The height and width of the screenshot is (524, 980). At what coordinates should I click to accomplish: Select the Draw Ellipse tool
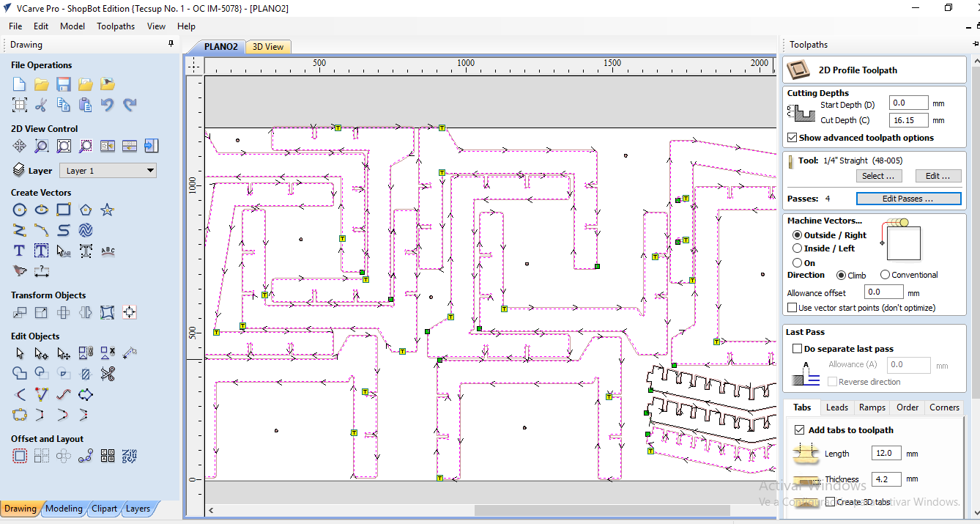tap(42, 210)
